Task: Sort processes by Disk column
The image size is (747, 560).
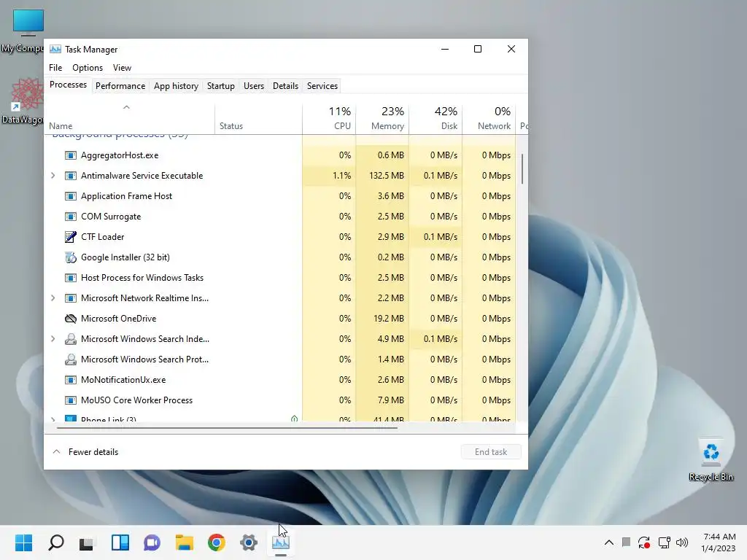Action: pos(436,119)
